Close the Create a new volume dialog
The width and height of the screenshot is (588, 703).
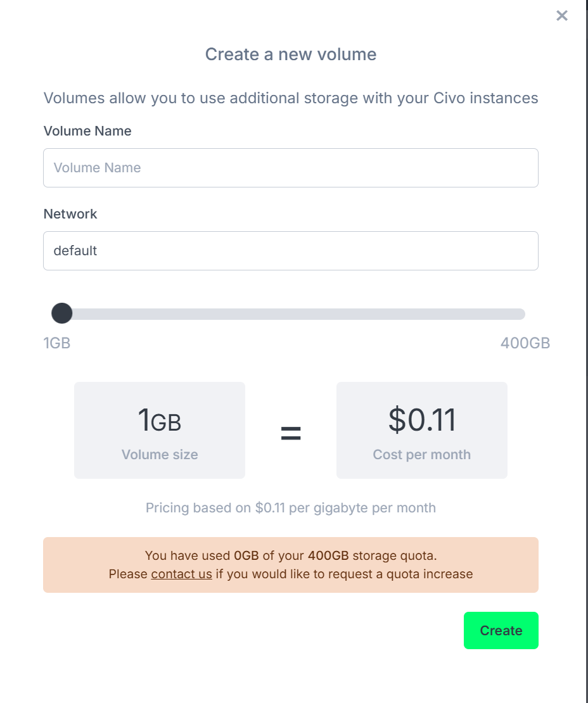(x=561, y=16)
